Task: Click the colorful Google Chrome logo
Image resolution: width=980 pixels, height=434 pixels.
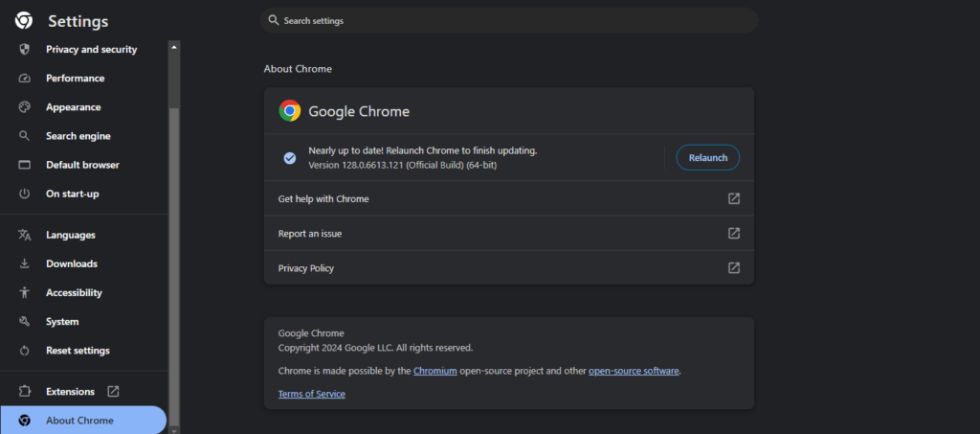Action: click(289, 111)
